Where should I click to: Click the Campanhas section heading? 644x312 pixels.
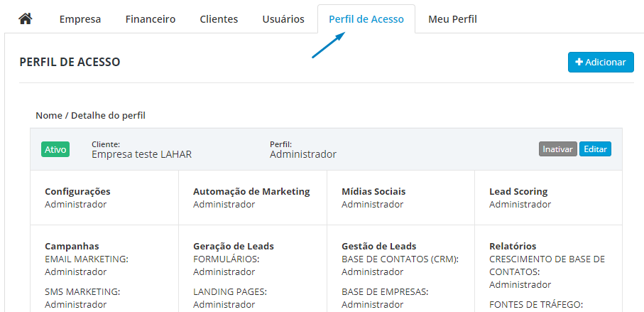(72, 246)
